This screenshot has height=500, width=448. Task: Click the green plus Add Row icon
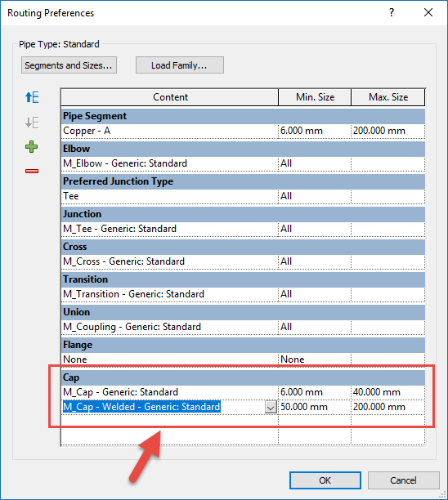pyautogui.click(x=32, y=147)
